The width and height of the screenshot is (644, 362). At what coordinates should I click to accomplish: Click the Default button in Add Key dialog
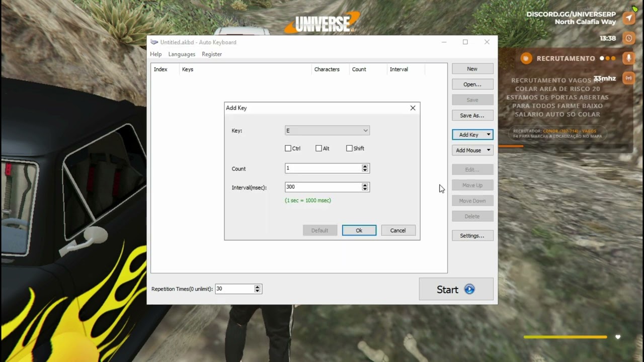(319, 230)
